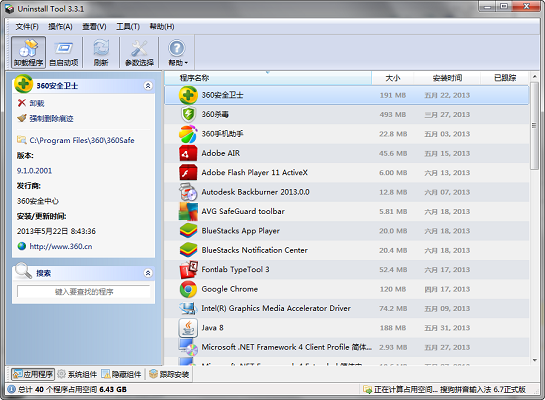545x400 pixels.
Task: Select the BlueStacks App Player icon
Action: pyautogui.click(x=188, y=231)
